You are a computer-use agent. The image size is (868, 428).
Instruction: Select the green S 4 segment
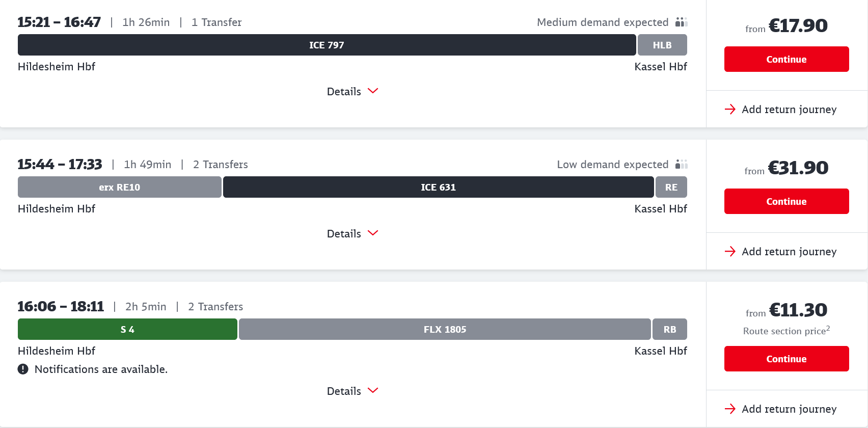tap(127, 329)
